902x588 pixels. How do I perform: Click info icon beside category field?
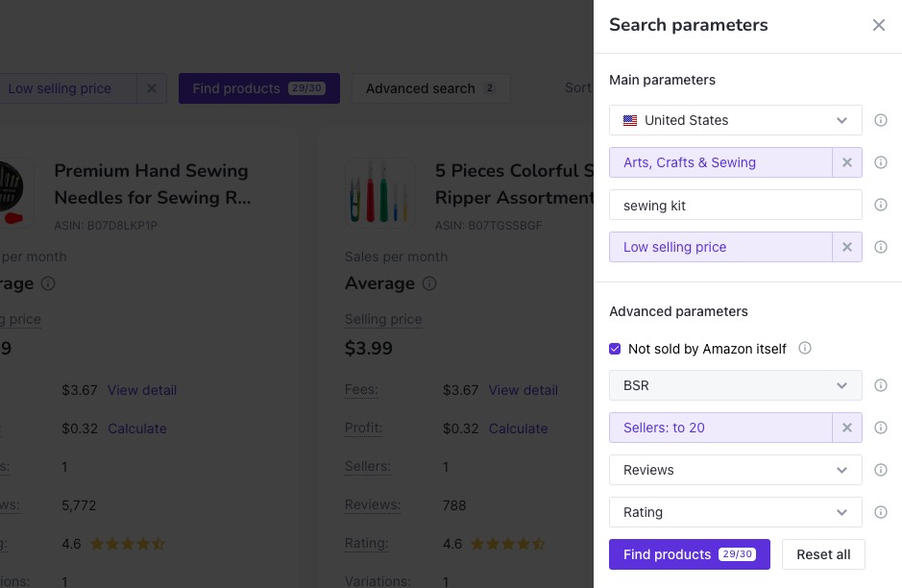(x=880, y=162)
